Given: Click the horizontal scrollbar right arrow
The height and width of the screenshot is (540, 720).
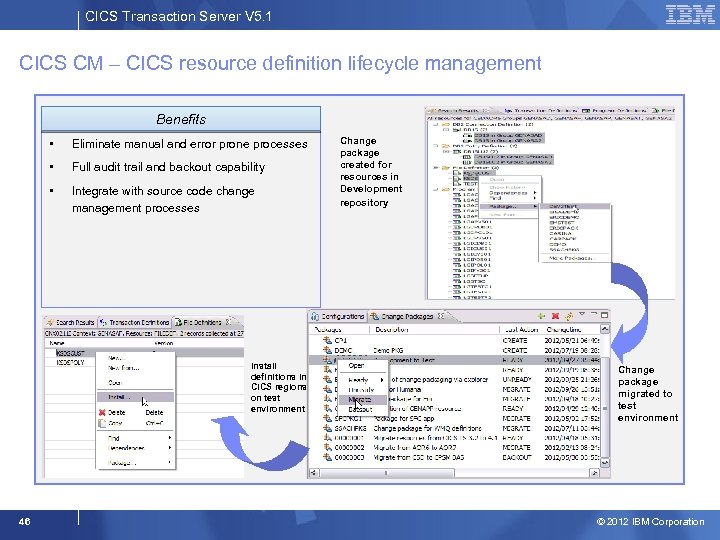Looking at the screenshot, I should pyautogui.click(x=594, y=472).
